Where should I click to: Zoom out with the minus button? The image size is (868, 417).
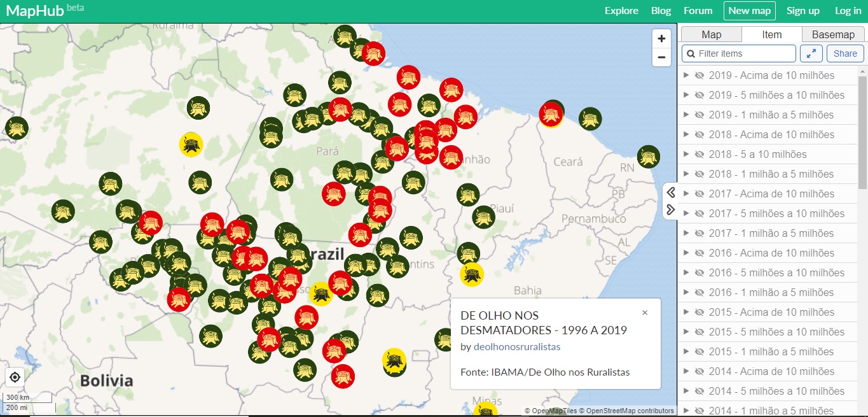tap(661, 57)
